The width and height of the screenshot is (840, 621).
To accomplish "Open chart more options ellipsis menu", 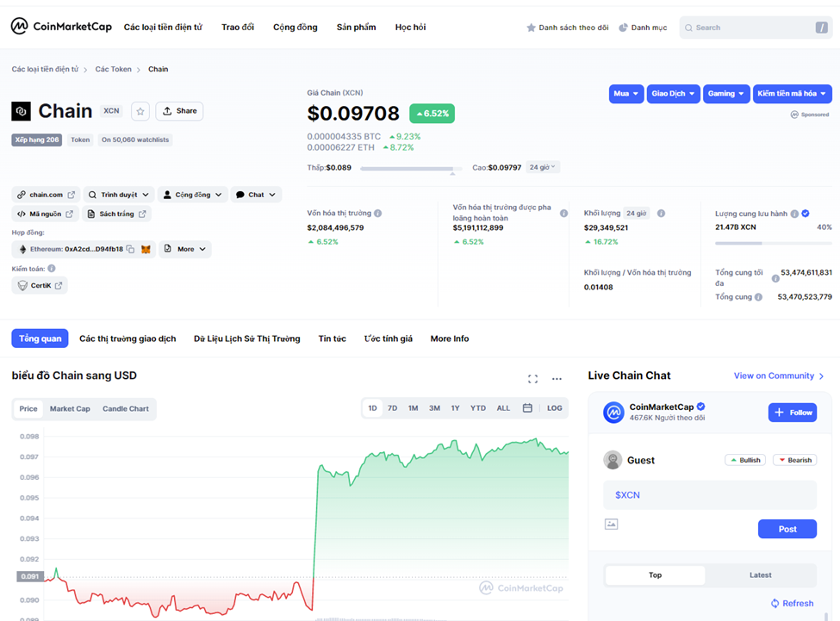I will pos(557,379).
